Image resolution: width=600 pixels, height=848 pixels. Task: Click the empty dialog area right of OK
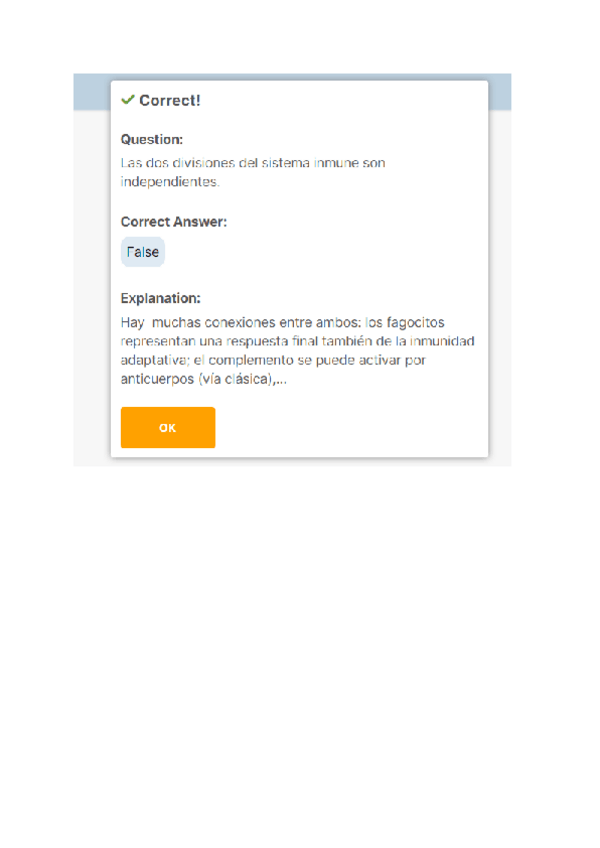pos(350,427)
